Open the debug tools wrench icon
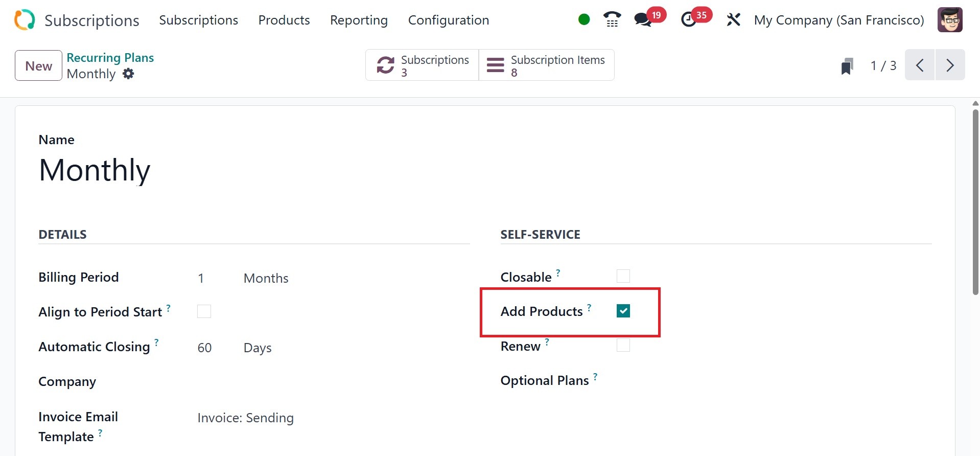The height and width of the screenshot is (456, 980). 733,20
